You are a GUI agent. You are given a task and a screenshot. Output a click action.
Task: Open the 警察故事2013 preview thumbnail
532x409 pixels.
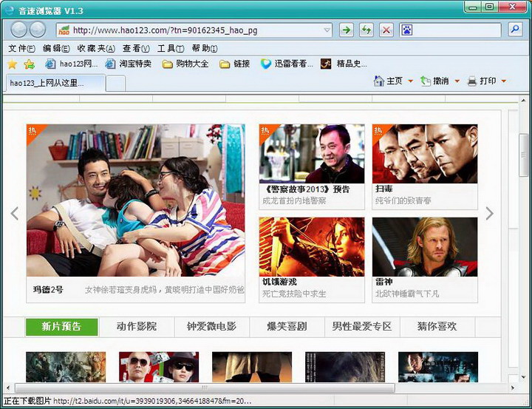pos(312,154)
